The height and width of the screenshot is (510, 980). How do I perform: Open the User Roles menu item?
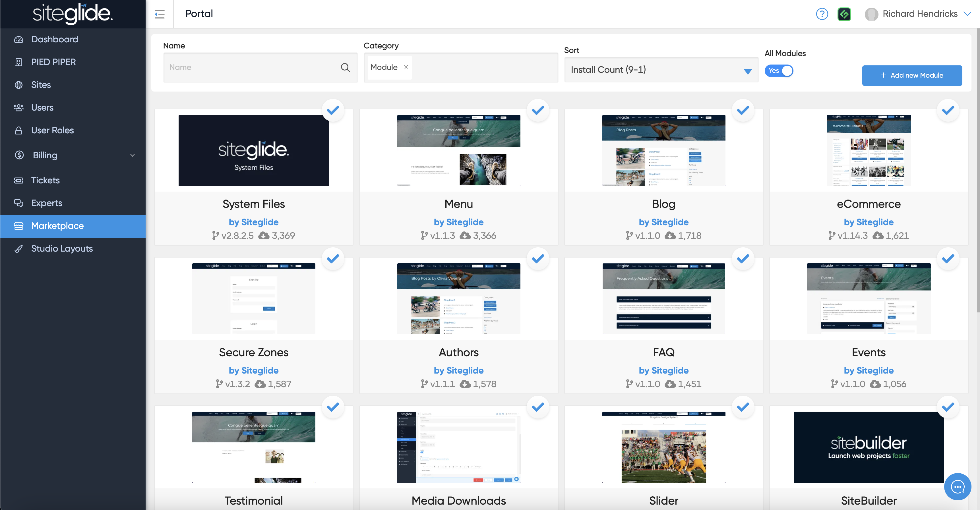point(52,130)
